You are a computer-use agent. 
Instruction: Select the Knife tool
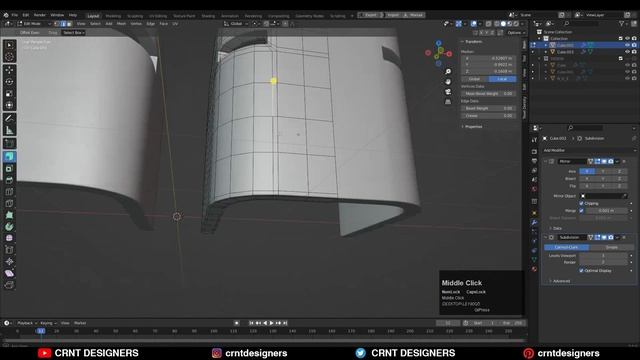click(x=9, y=203)
